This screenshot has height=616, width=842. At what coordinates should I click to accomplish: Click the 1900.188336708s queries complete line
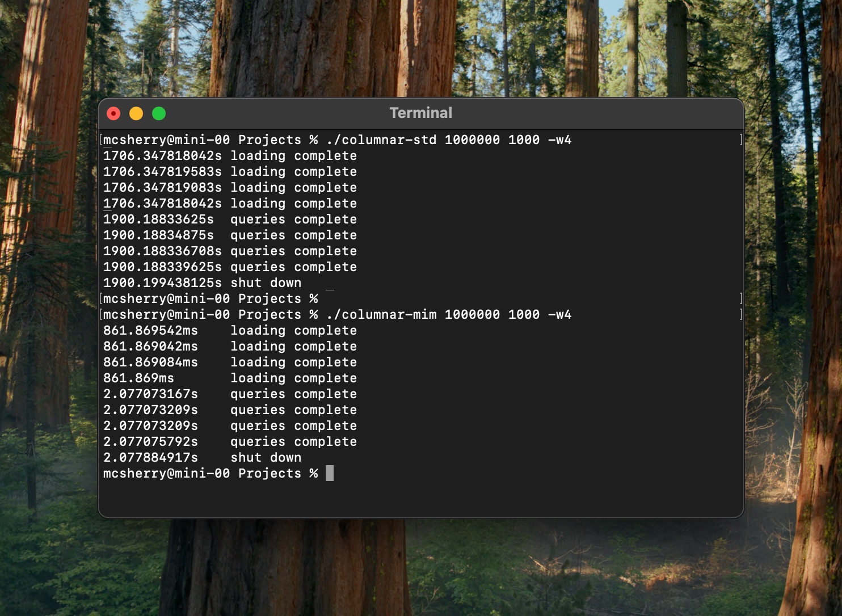click(x=230, y=251)
